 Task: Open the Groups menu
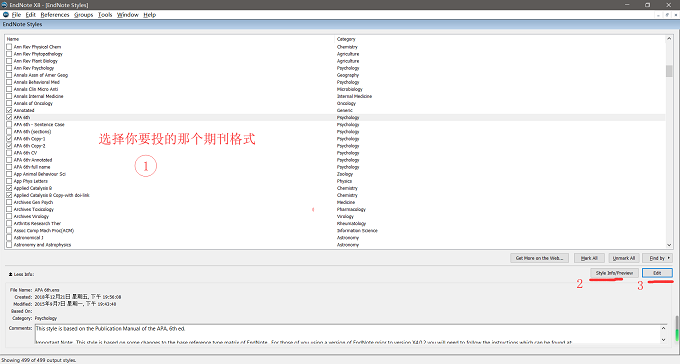83,15
